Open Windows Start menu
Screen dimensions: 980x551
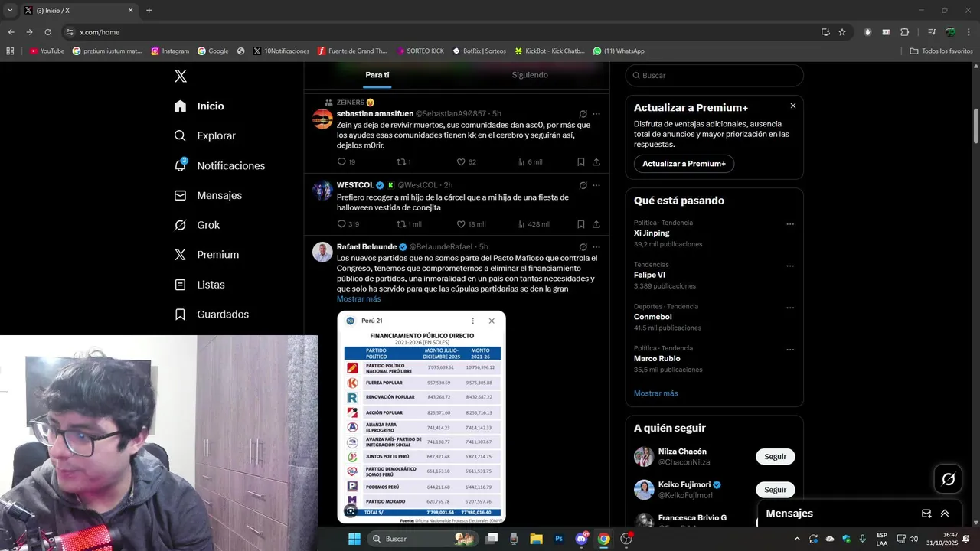click(x=354, y=539)
